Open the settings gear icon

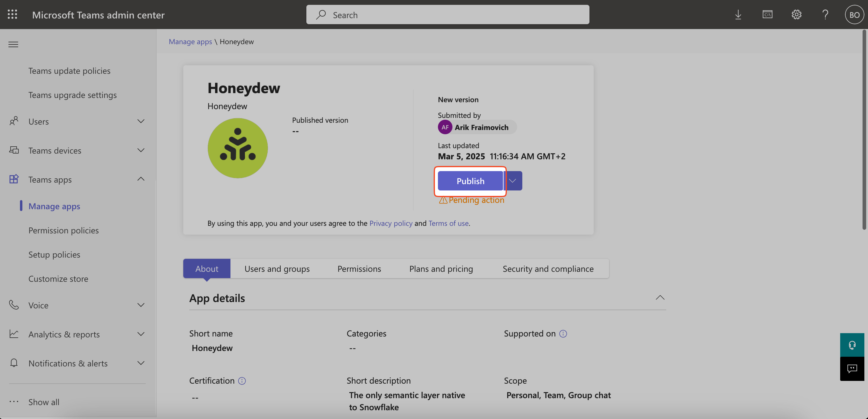click(x=796, y=15)
